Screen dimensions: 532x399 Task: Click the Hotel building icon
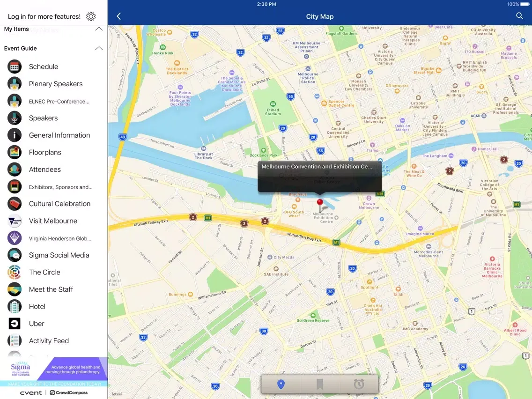(x=14, y=306)
